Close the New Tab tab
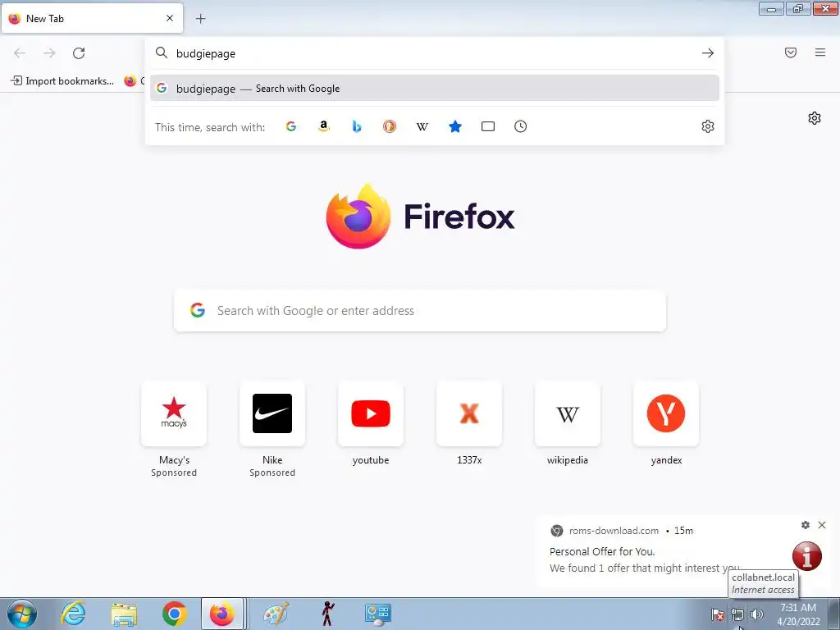Image resolution: width=840 pixels, height=630 pixels. click(170, 18)
